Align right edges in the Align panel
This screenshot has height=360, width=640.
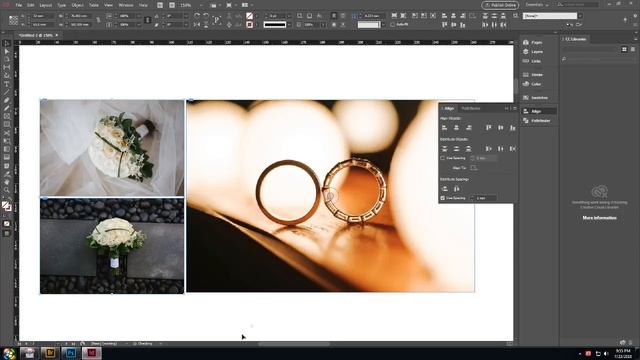469,128
